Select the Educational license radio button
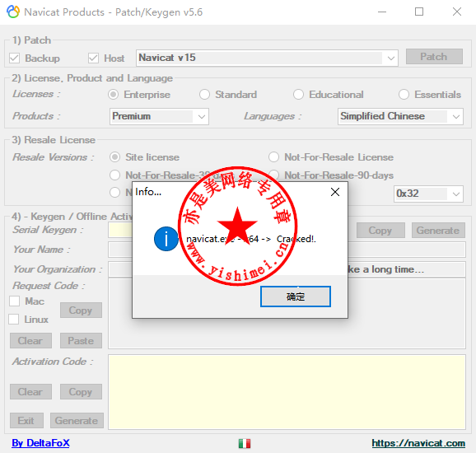Screen dimensions: 476x453 pyautogui.click(x=298, y=95)
